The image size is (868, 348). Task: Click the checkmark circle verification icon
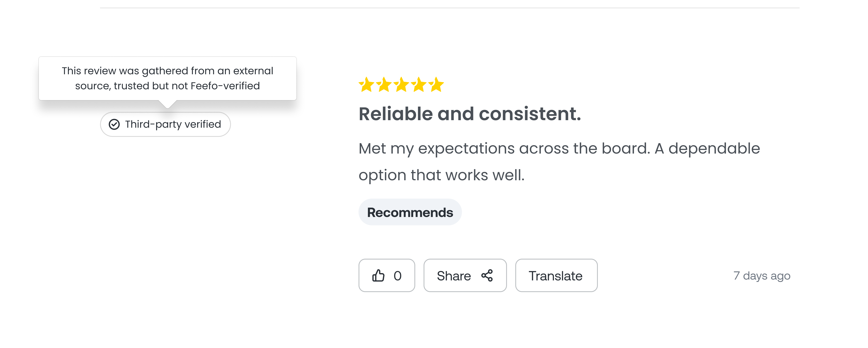[x=114, y=124]
